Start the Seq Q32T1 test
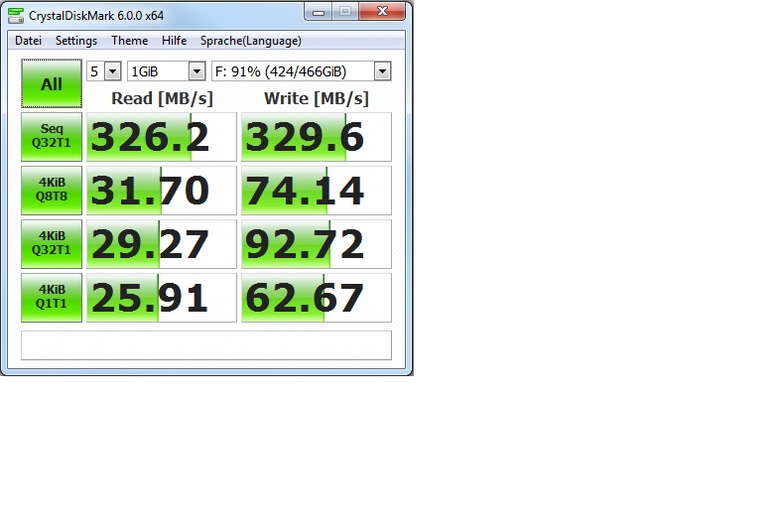The height and width of the screenshot is (532, 775). coord(52,136)
